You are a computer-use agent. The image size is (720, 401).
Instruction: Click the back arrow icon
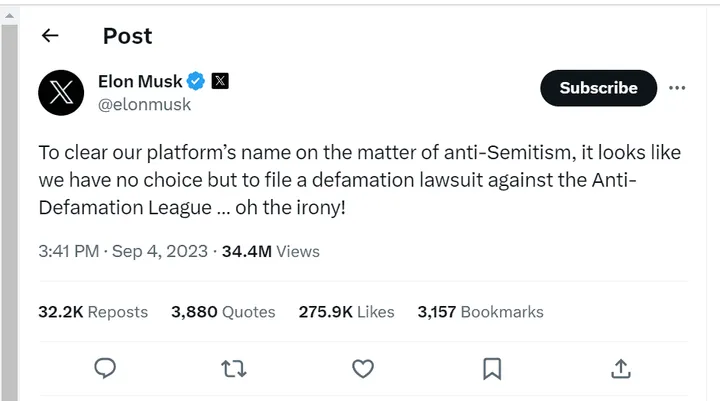pos(50,36)
